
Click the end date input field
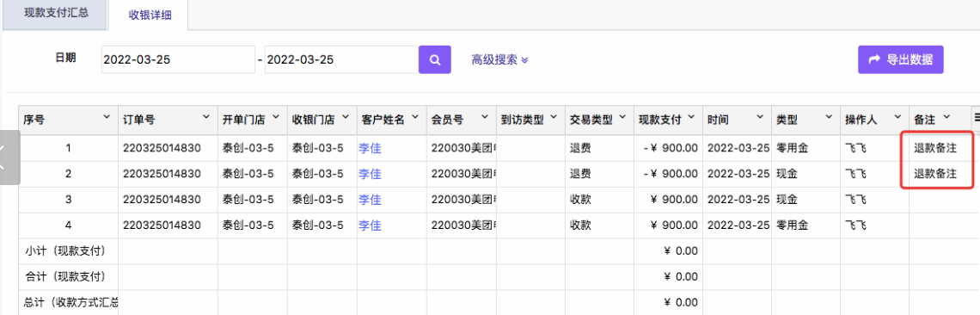coord(341,60)
